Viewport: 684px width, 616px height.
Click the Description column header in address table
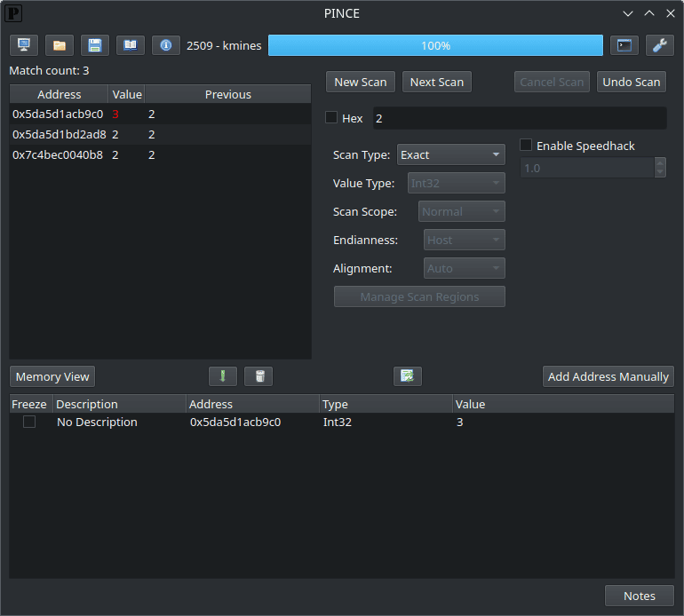(x=120, y=404)
